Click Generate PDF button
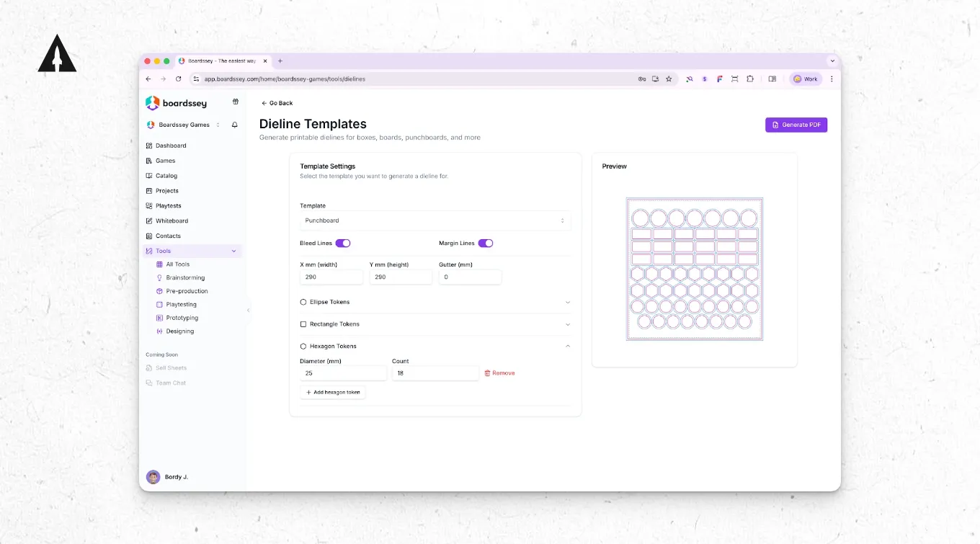This screenshot has height=544, width=980. pos(796,125)
